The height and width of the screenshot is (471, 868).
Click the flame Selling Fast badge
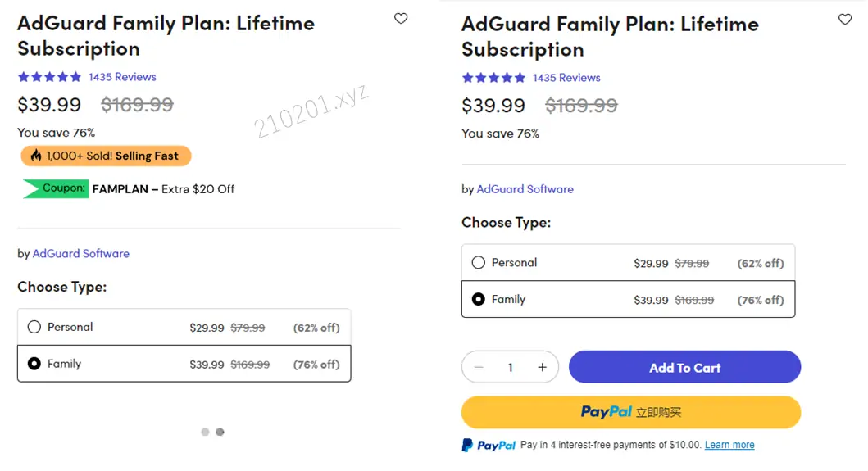coord(106,156)
